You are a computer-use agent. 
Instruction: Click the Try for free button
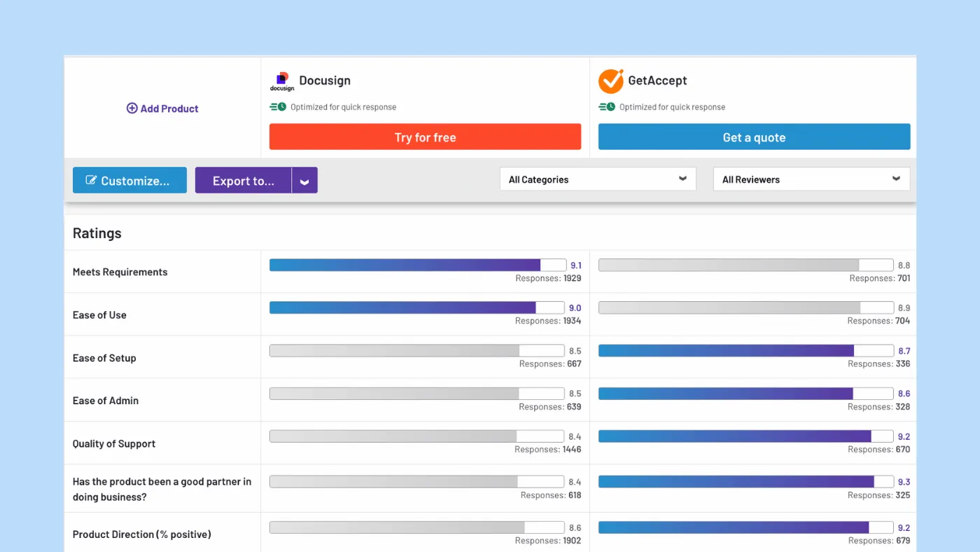coord(425,137)
